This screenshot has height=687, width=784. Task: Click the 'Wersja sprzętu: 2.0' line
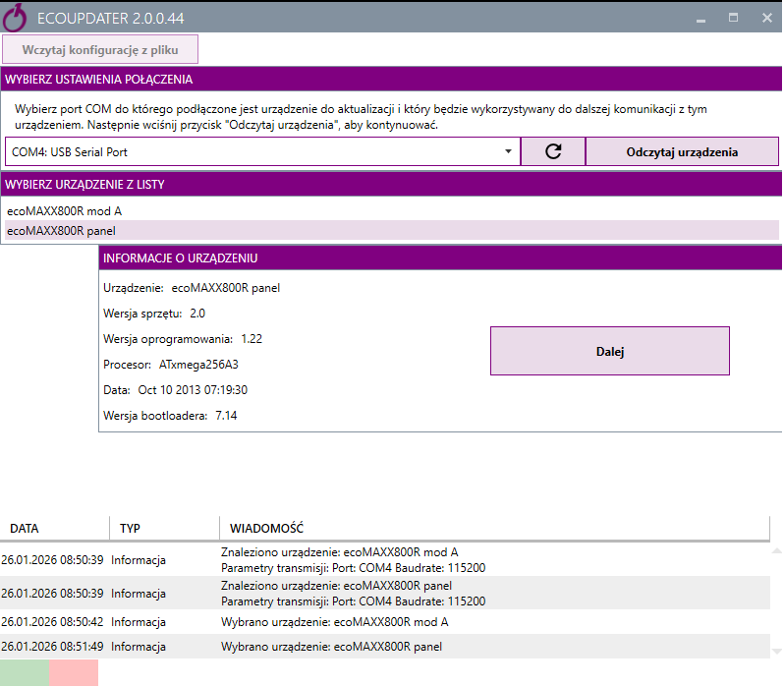[154, 314]
